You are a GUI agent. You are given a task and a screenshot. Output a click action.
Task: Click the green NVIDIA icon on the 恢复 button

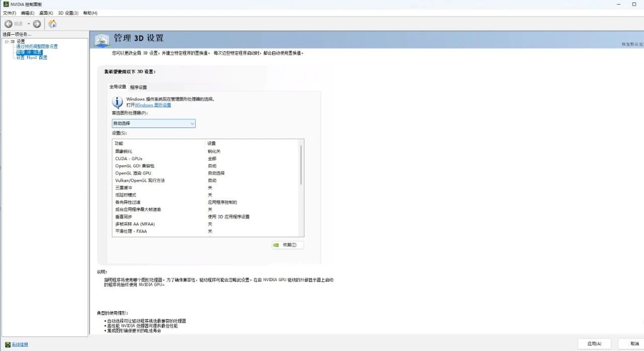pos(277,245)
